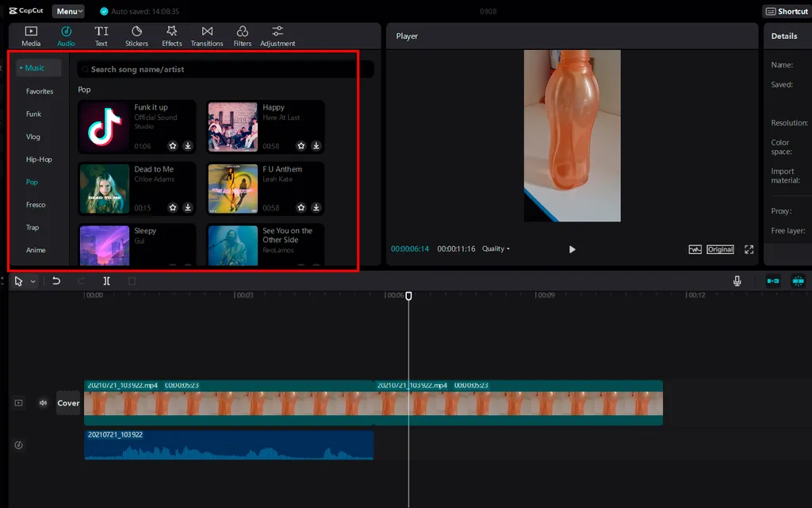The height and width of the screenshot is (508, 812).
Task: Browse the Fresco music category
Action: tap(36, 205)
